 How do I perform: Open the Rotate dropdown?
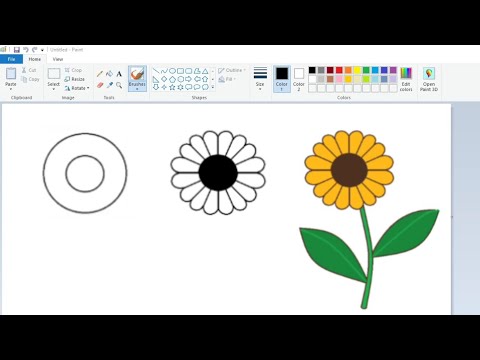tap(77, 88)
